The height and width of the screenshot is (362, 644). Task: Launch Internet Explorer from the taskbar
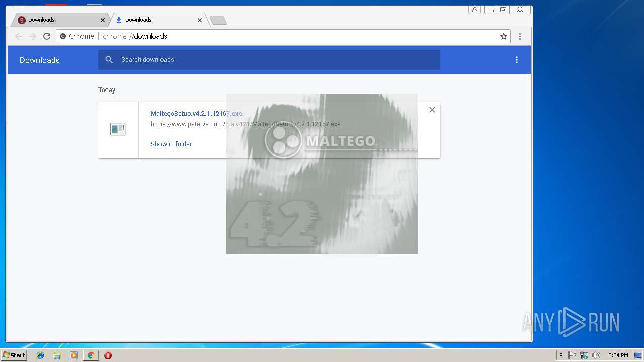click(40, 355)
